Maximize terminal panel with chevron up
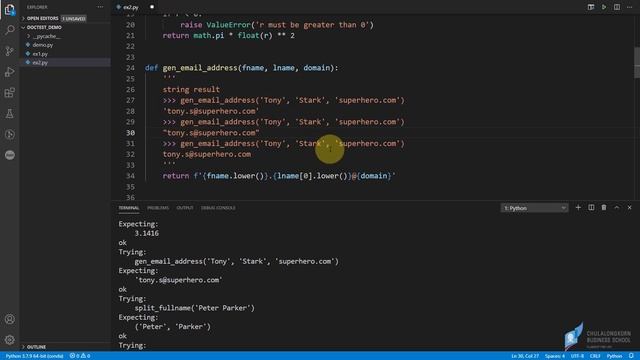Viewport: 640px width, 360px height. coord(617,208)
